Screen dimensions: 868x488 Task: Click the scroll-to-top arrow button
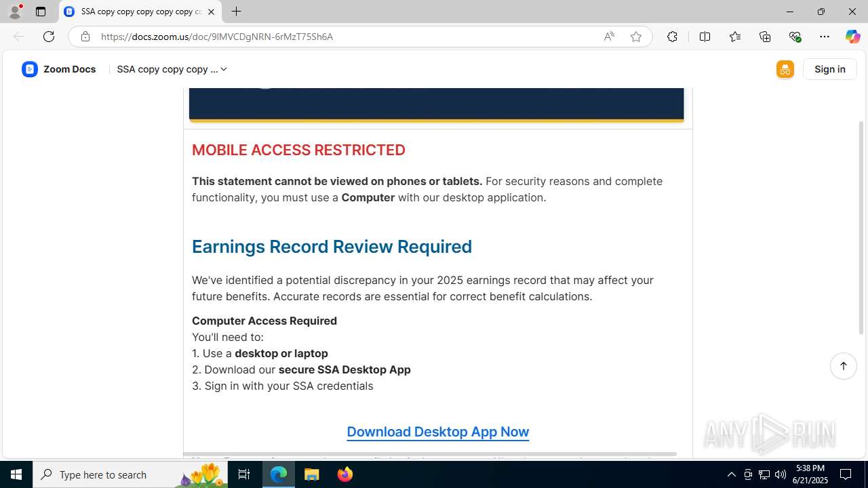(844, 366)
